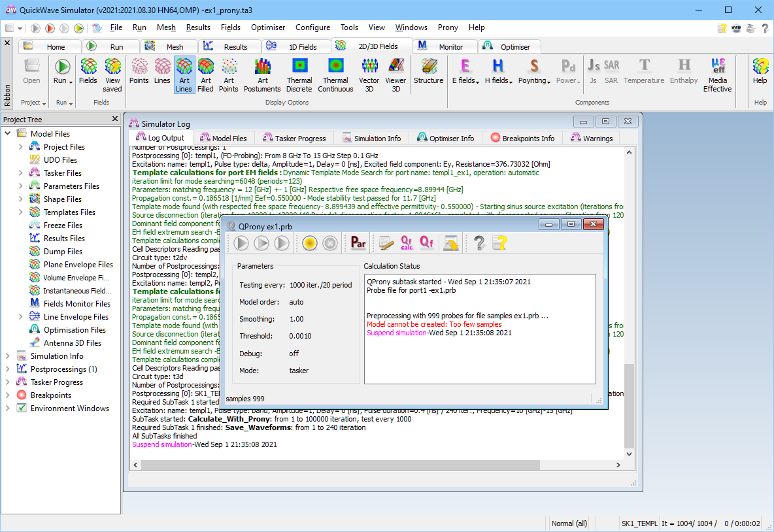Click the Simulator Log vertical scrollbar
This screenshot has height=532, width=774.
tap(629, 406)
